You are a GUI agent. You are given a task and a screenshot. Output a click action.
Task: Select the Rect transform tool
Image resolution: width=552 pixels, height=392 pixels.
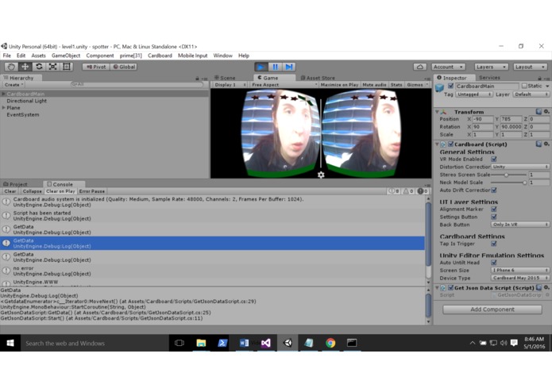tap(67, 67)
